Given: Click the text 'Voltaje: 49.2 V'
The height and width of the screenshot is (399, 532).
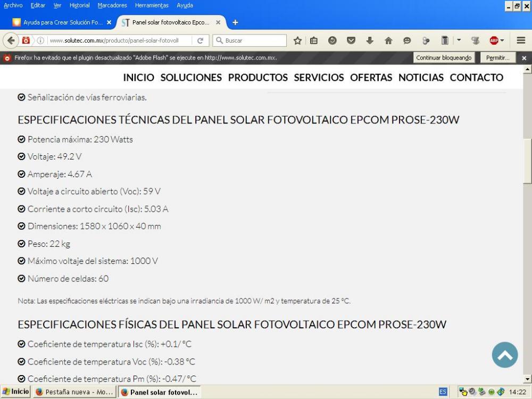Looking at the screenshot, I should pos(55,157).
